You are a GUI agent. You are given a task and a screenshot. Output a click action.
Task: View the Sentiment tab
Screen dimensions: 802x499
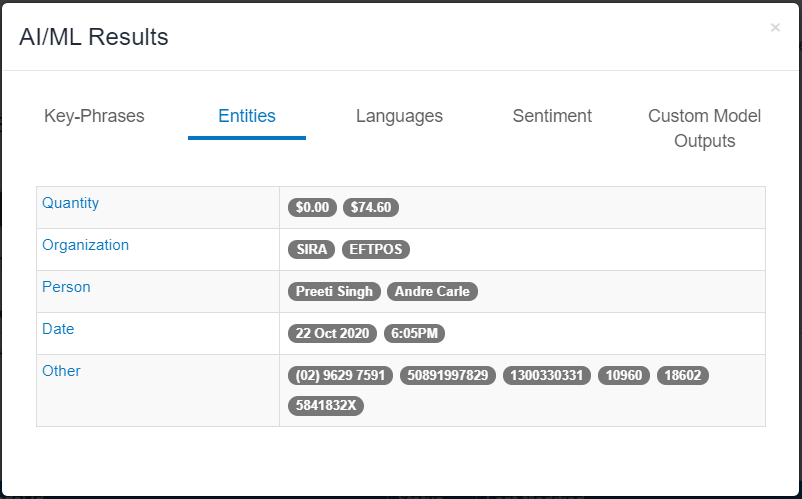pyautogui.click(x=552, y=116)
